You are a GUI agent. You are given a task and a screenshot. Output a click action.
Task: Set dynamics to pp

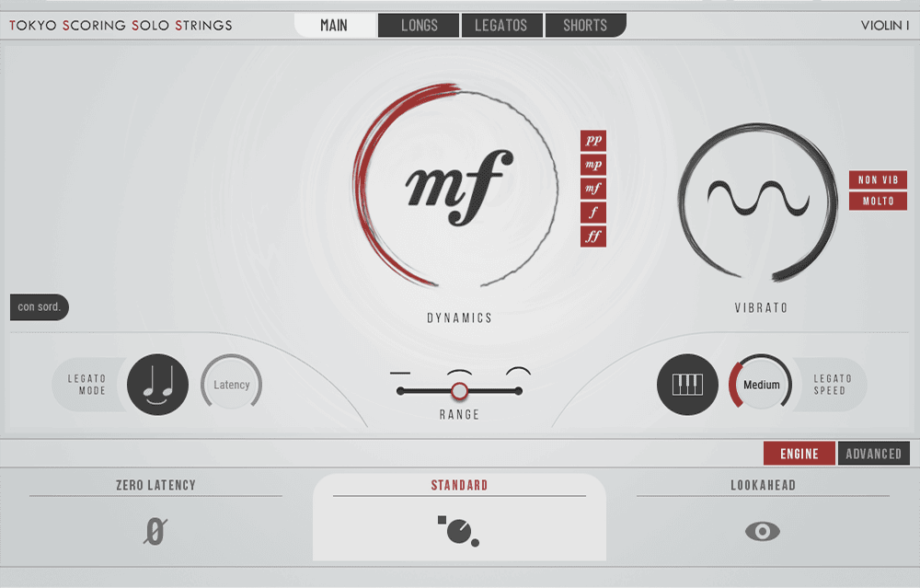point(593,141)
